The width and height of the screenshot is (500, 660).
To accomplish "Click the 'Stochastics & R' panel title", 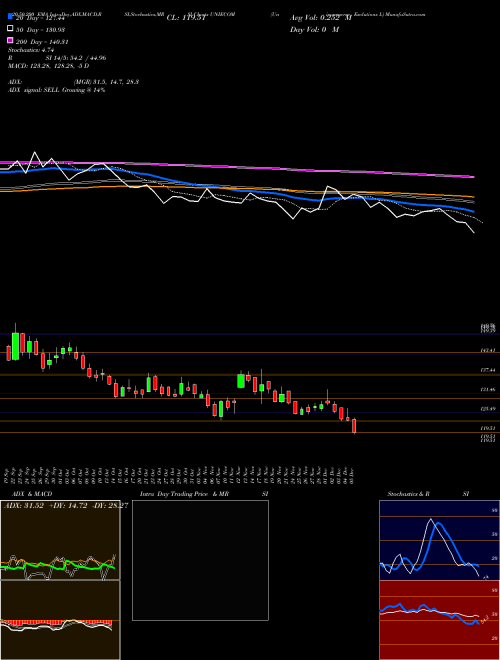I will (x=408, y=494).
